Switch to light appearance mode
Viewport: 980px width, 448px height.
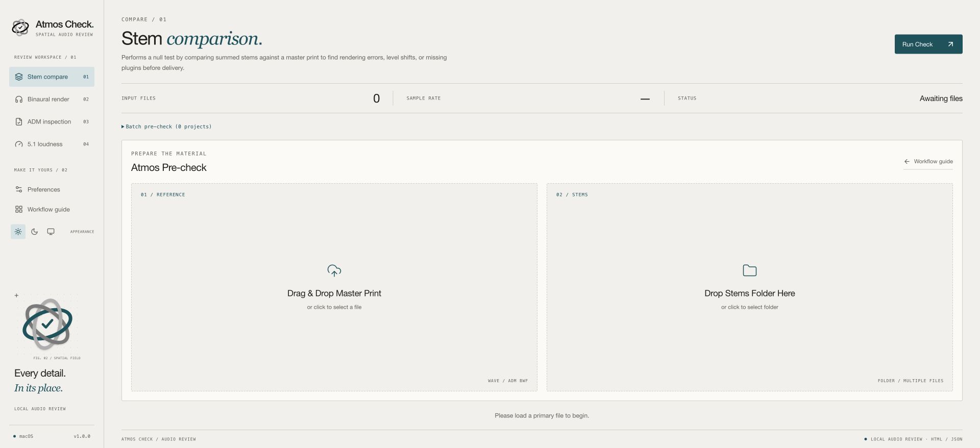(x=18, y=232)
